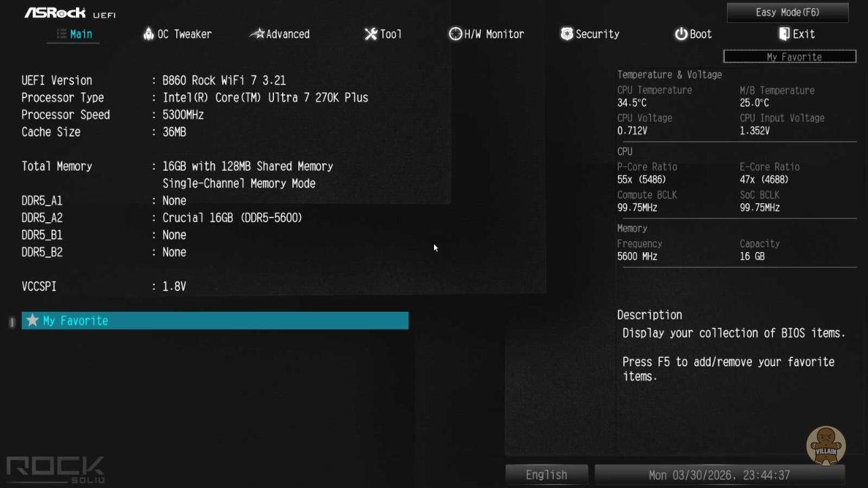Click the OC Tweaker rocket icon
This screenshot has width=868, height=488.
click(149, 34)
